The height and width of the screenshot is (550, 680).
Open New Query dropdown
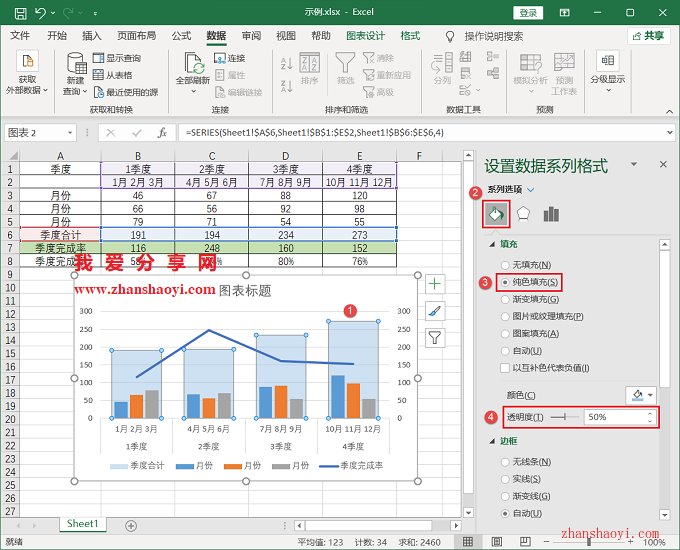(x=75, y=75)
